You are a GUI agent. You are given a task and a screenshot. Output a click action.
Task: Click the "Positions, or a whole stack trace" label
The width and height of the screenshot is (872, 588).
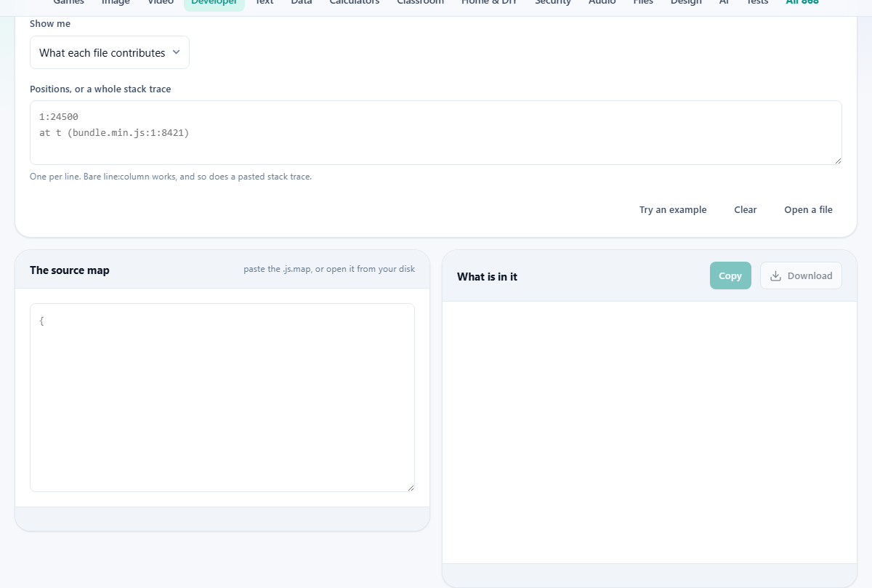click(x=100, y=89)
